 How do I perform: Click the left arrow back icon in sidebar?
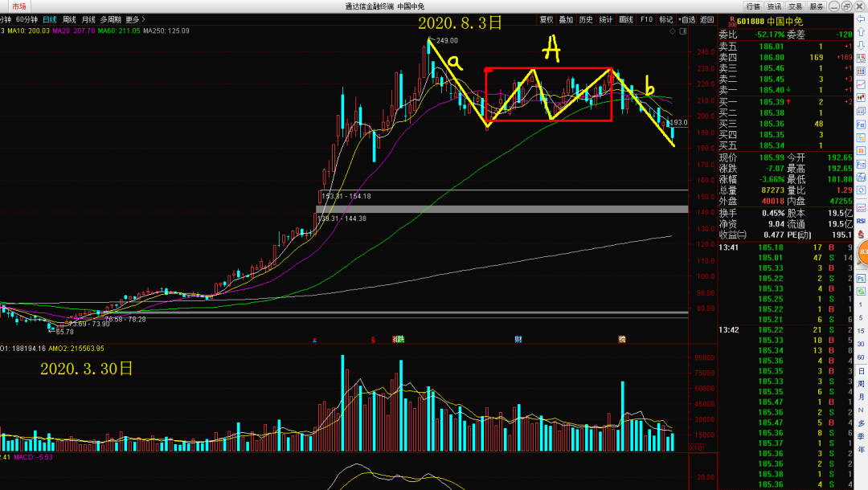pyautogui.click(x=861, y=18)
